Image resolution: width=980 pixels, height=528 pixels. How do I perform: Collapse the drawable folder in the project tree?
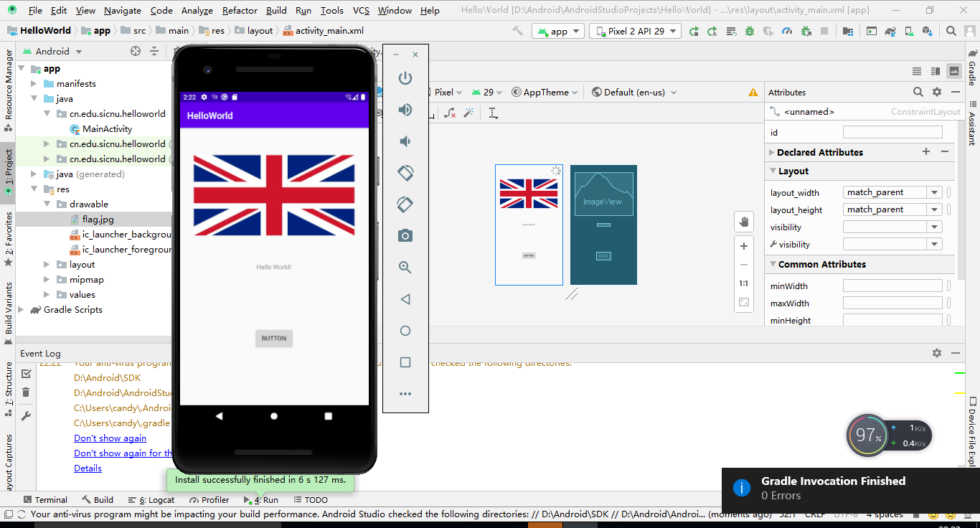click(47, 204)
